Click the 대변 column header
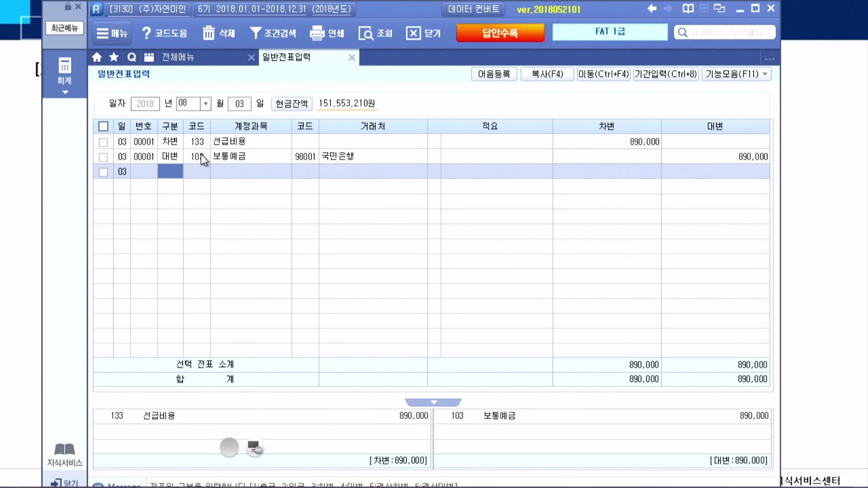 [x=715, y=127]
